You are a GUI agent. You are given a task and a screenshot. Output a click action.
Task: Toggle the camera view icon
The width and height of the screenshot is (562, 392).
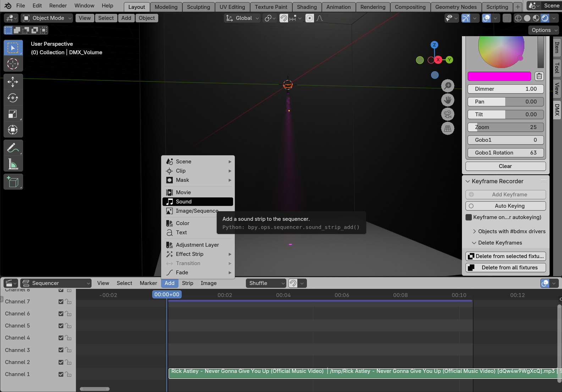point(448,114)
